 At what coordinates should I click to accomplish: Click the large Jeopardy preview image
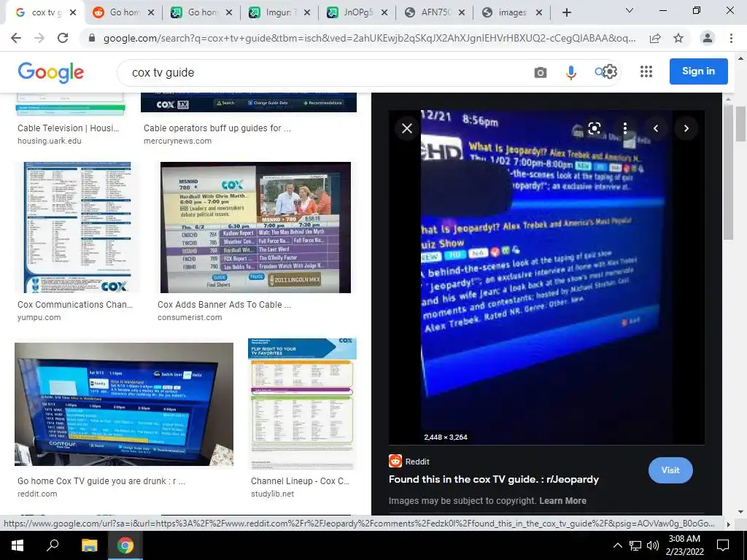click(x=546, y=278)
